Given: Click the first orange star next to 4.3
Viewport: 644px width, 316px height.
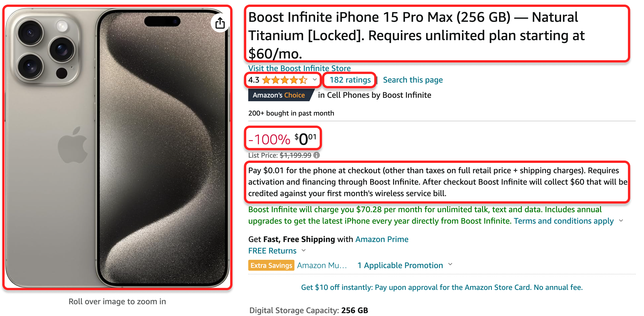Looking at the screenshot, I should pos(266,80).
